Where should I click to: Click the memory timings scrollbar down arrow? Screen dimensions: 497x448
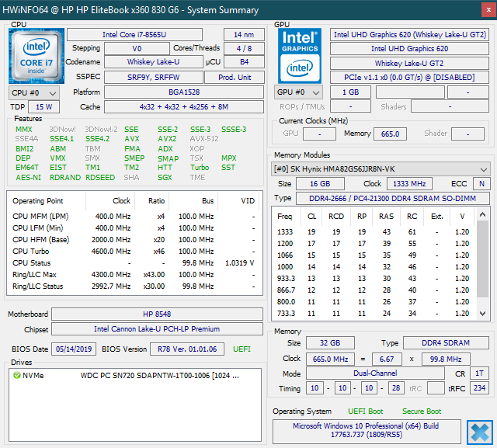coord(484,314)
